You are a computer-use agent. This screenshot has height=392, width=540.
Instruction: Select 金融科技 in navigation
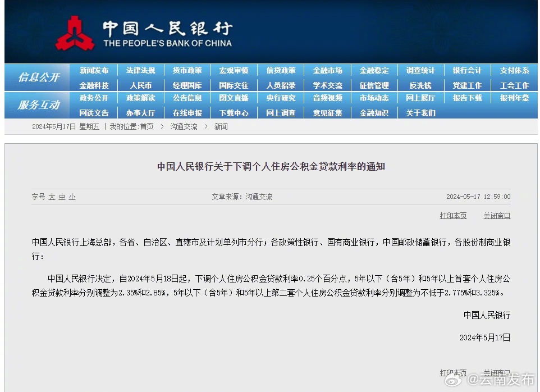[x=94, y=85]
